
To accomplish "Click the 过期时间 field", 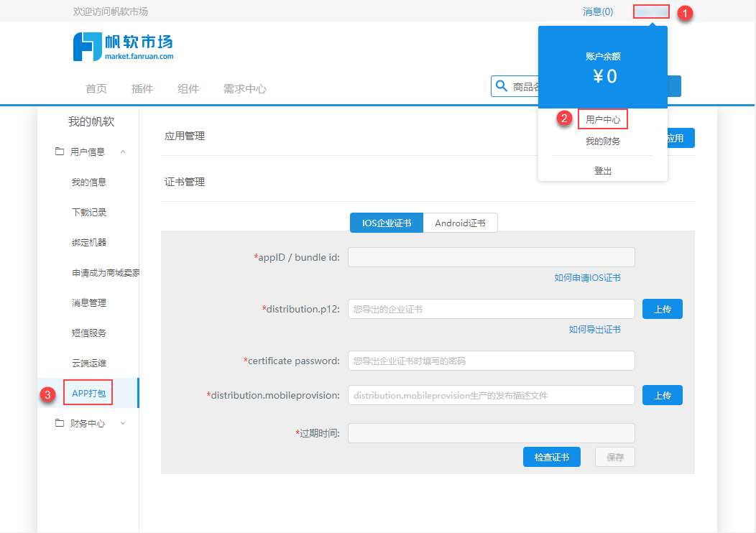I will click(x=492, y=432).
